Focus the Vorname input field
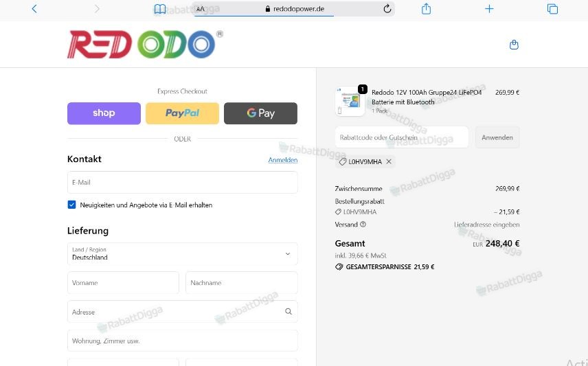588x366 pixels. click(123, 283)
